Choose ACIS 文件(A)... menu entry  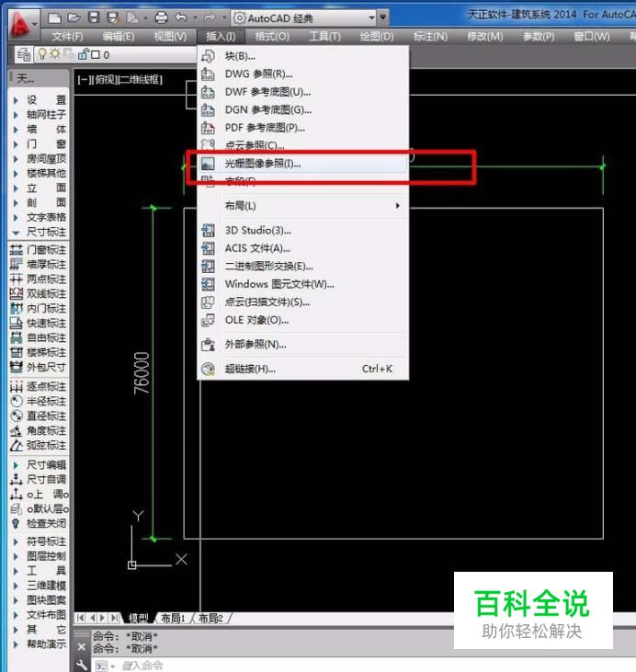(x=303, y=248)
